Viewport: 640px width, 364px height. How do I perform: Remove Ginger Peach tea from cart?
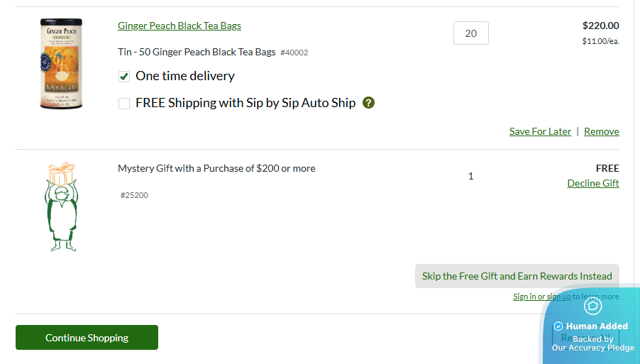(x=601, y=131)
